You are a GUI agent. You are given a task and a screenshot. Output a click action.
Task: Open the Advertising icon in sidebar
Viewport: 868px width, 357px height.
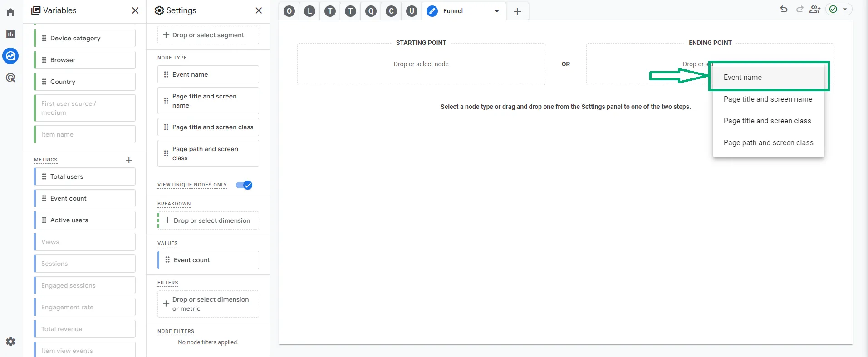coord(10,78)
